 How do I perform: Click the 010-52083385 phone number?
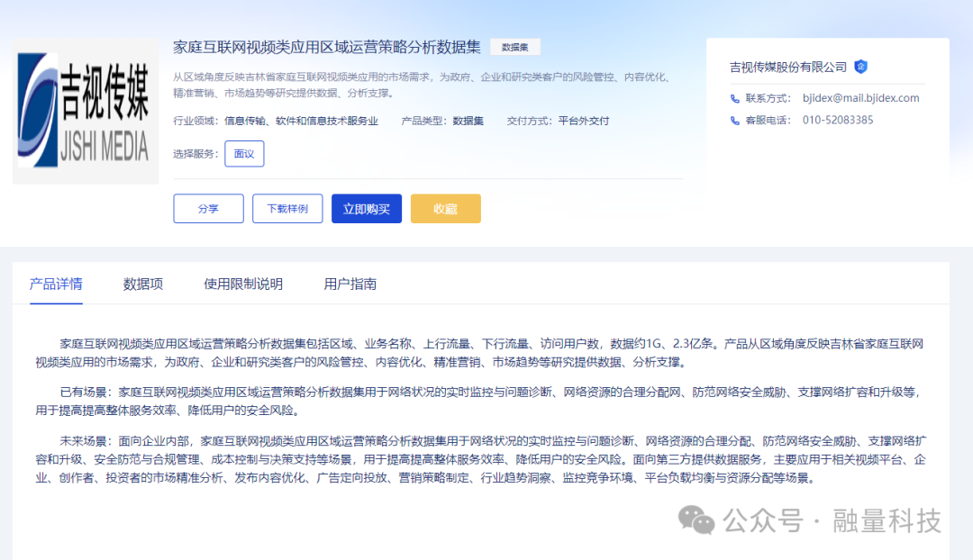coord(838,119)
